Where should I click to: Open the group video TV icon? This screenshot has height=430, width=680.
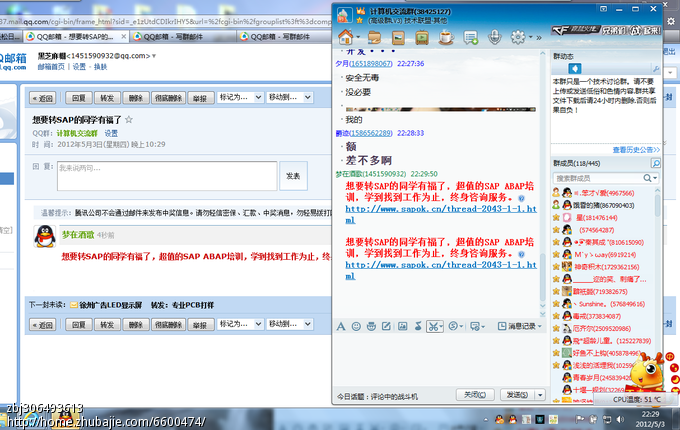[x=422, y=38]
